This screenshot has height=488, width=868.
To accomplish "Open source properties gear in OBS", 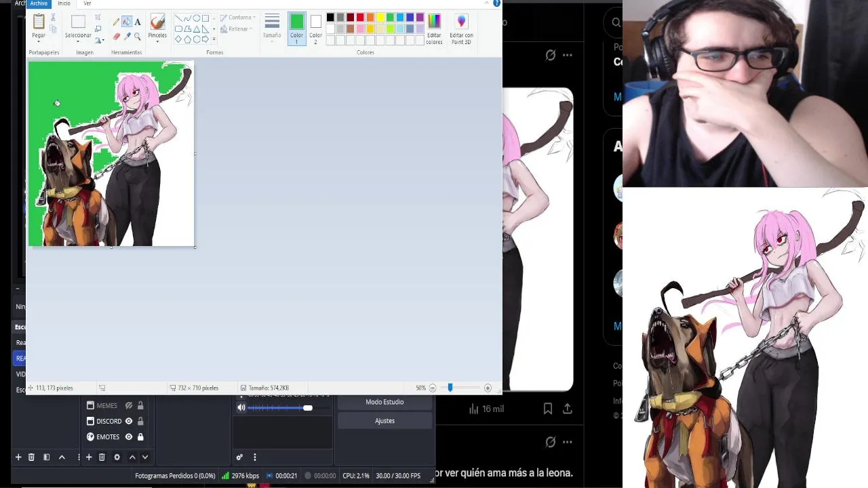I will click(x=117, y=457).
